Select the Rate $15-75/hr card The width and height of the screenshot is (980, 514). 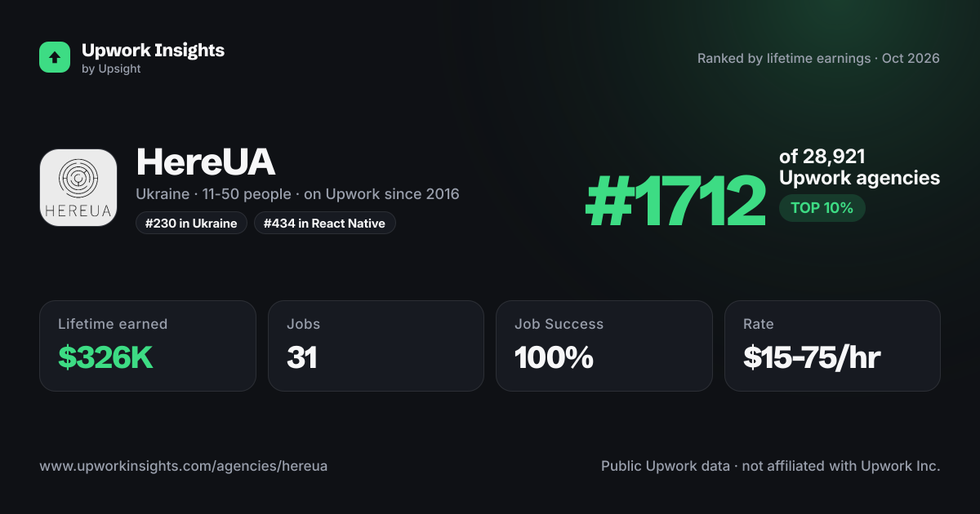tap(832, 346)
